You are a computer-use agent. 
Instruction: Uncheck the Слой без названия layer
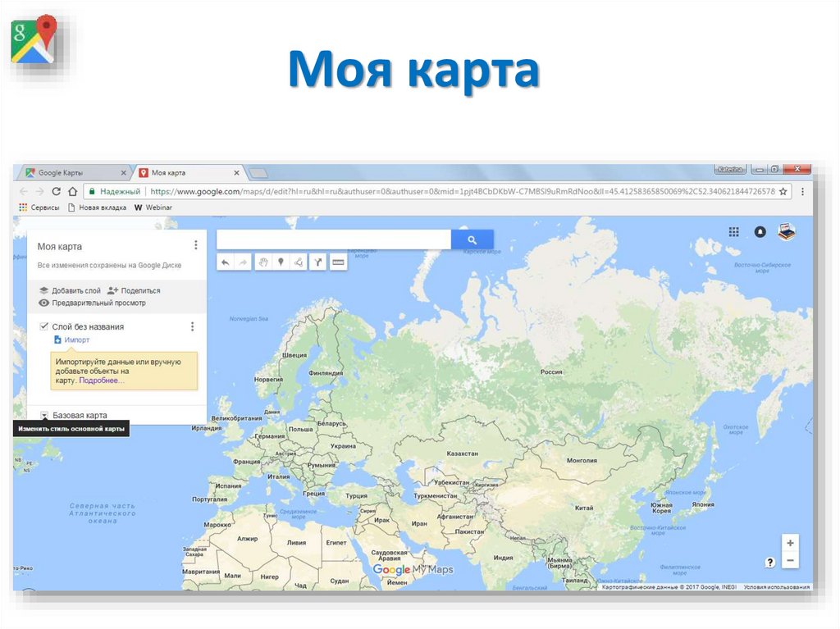click(x=44, y=326)
